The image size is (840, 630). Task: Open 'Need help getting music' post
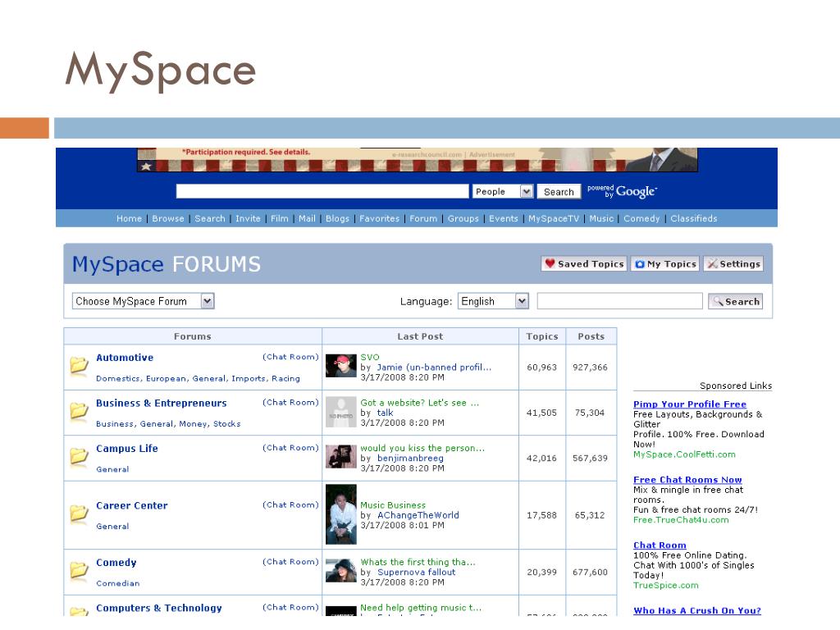(421, 608)
